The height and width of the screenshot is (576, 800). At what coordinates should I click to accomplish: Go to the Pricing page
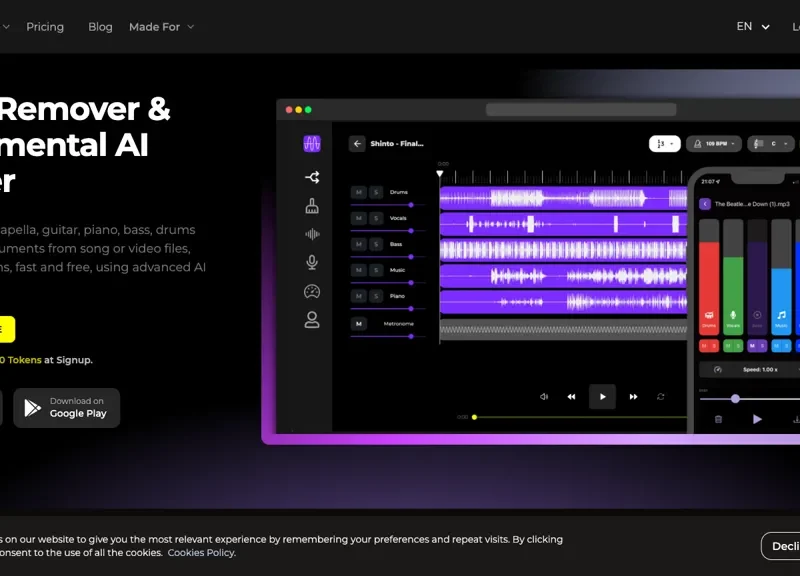pyautogui.click(x=45, y=27)
